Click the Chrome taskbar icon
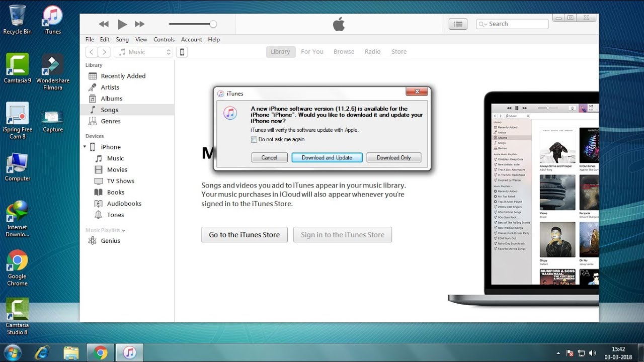Screen dimensions: 644x362 click(x=100, y=352)
